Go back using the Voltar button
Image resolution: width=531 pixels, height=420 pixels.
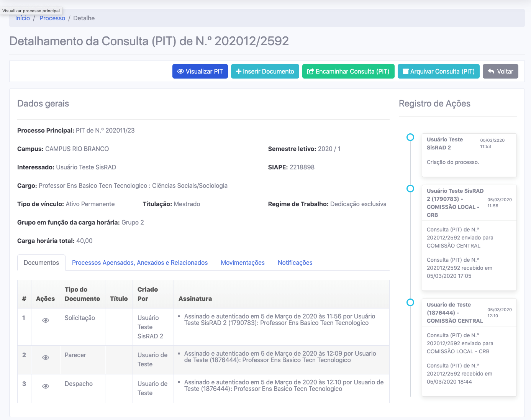point(500,71)
